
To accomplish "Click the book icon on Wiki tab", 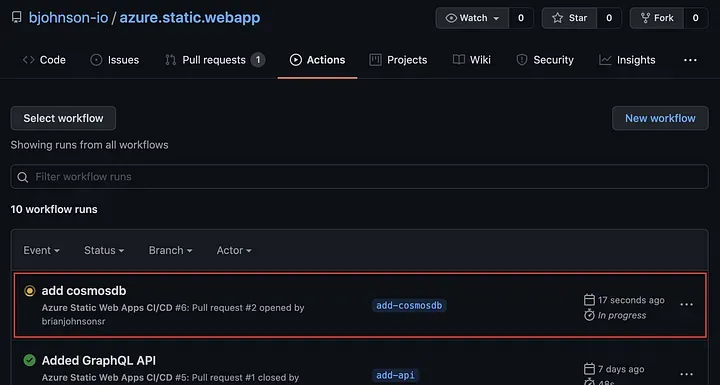I will point(459,60).
